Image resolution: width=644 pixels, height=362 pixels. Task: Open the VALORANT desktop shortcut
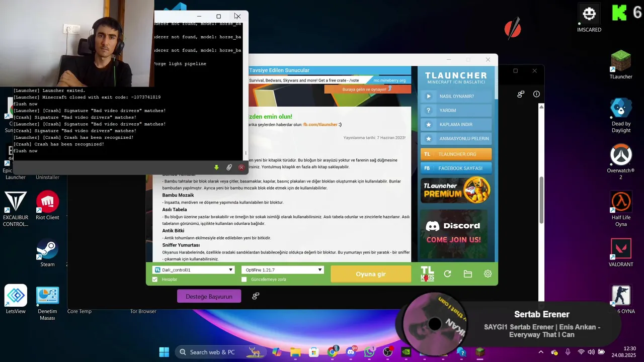(621, 252)
